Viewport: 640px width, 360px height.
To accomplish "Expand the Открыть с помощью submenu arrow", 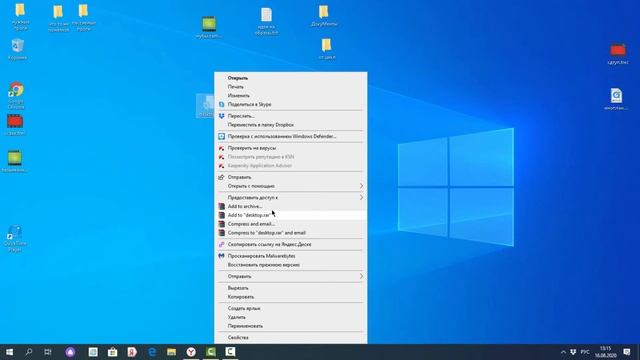I will point(361,186).
